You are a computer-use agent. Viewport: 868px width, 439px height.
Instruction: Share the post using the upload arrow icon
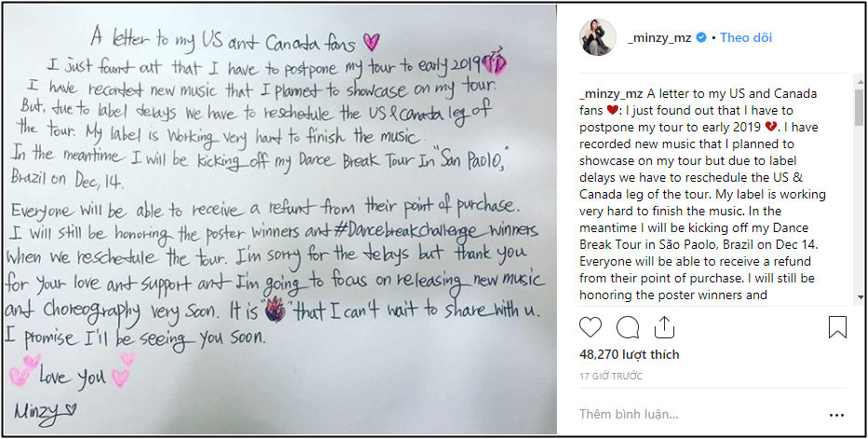(x=665, y=326)
